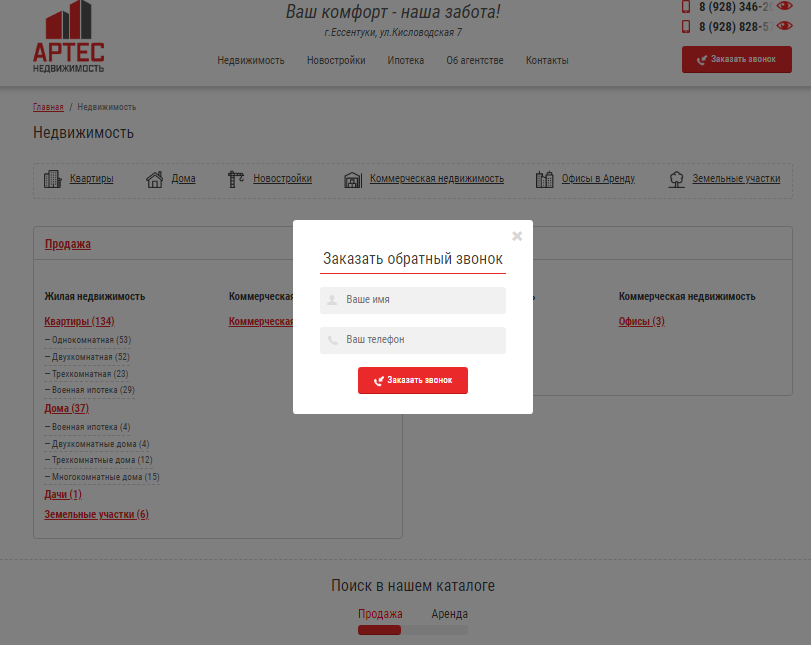Switch search to Аренда tab
The height and width of the screenshot is (645, 811).
[x=449, y=614]
